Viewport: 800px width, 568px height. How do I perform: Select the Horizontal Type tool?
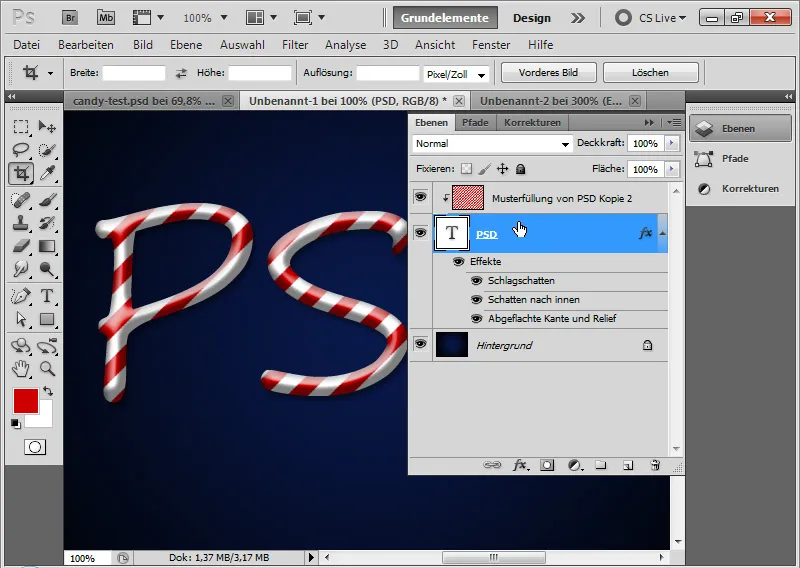click(47, 296)
